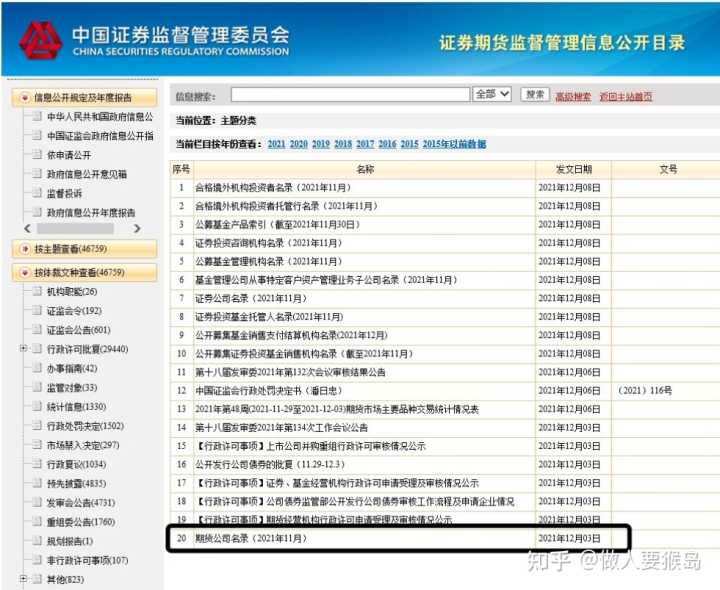Click the 序号 column header

[181, 169]
